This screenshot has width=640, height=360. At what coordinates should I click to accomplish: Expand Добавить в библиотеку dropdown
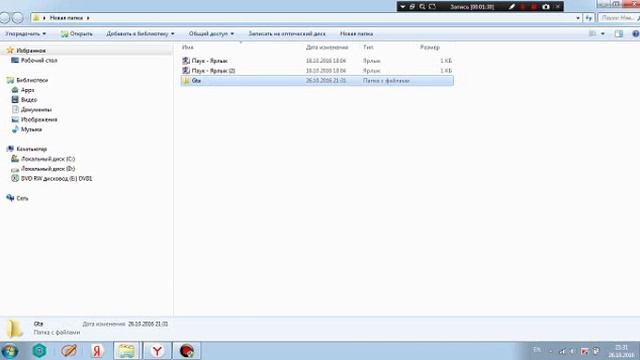click(140, 34)
